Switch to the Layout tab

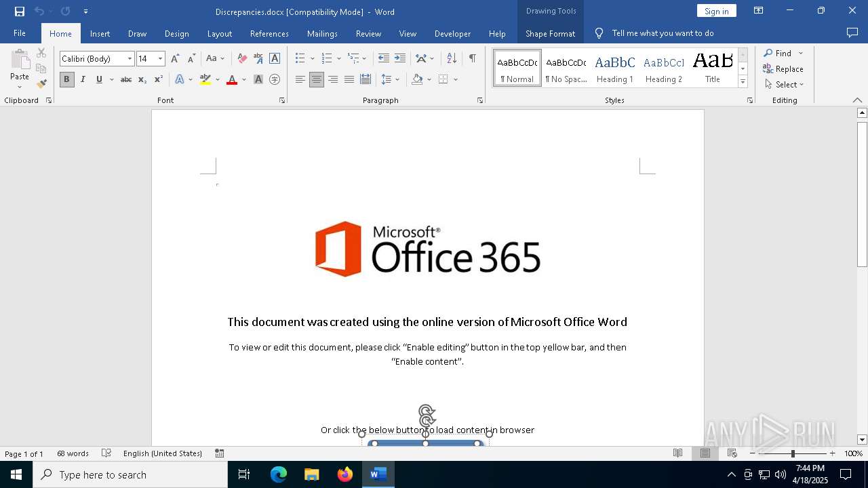pyautogui.click(x=219, y=33)
